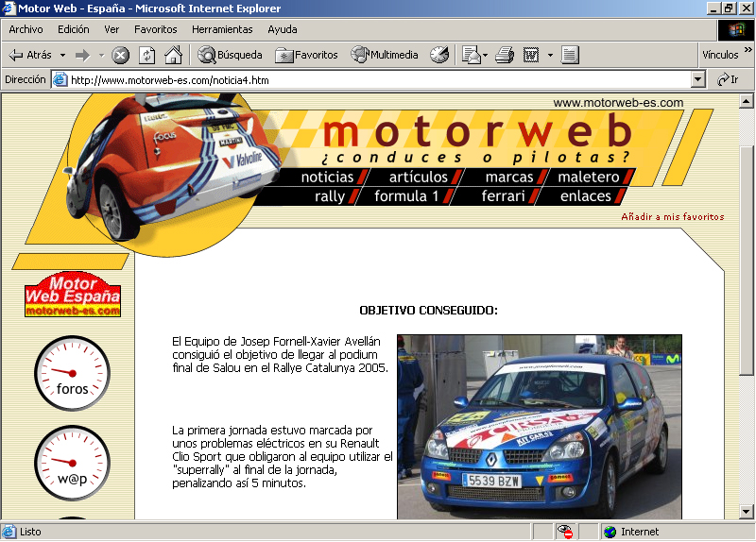Image resolution: width=756 pixels, height=542 pixels.
Task: Open the Archivo menu
Action: 26,29
